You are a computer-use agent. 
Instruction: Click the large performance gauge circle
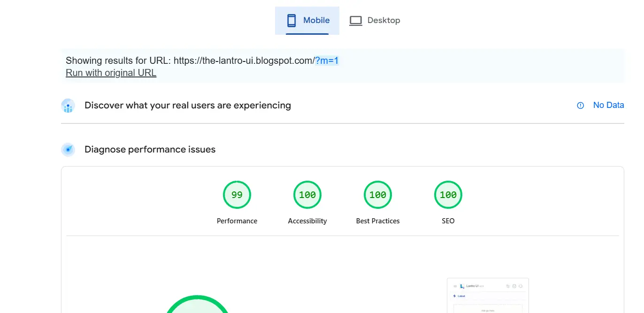click(198, 304)
